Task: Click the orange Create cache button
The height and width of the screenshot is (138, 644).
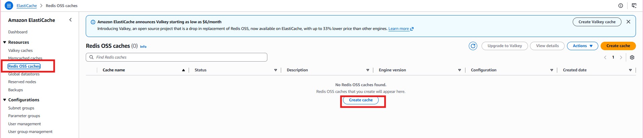Action: (x=618, y=46)
